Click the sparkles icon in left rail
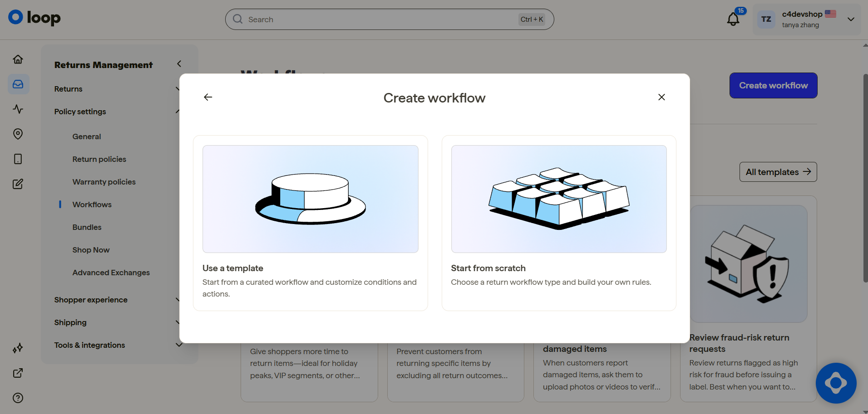Screen dimensions: 868x414 coord(18,348)
